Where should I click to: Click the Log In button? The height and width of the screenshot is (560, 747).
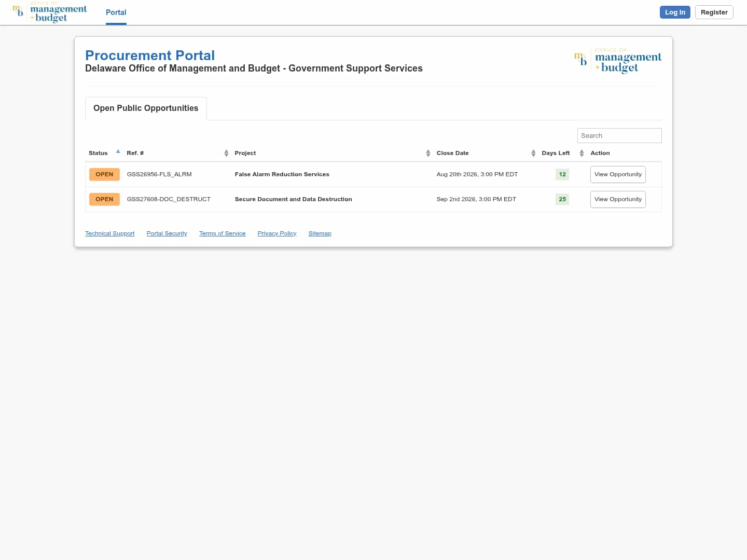coord(675,12)
